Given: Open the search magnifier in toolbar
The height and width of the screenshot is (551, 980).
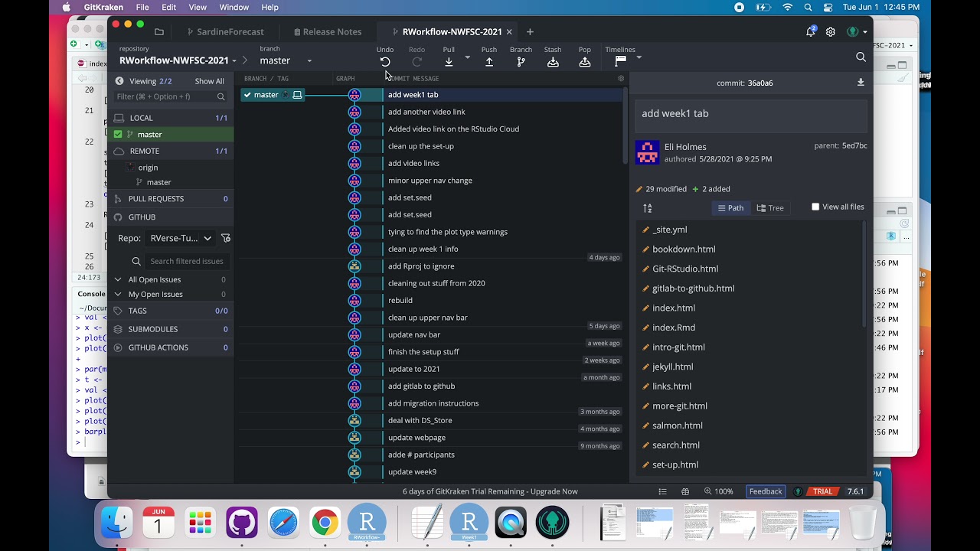Looking at the screenshot, I should [861, 57].
